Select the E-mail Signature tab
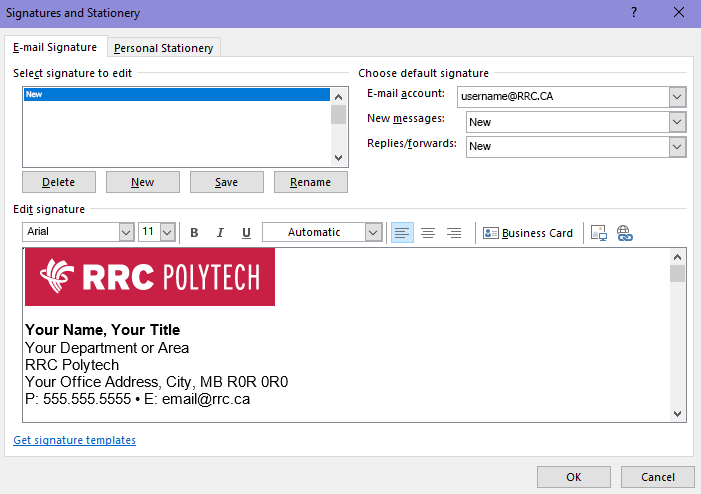701x494 pixels. coord(55,47)
